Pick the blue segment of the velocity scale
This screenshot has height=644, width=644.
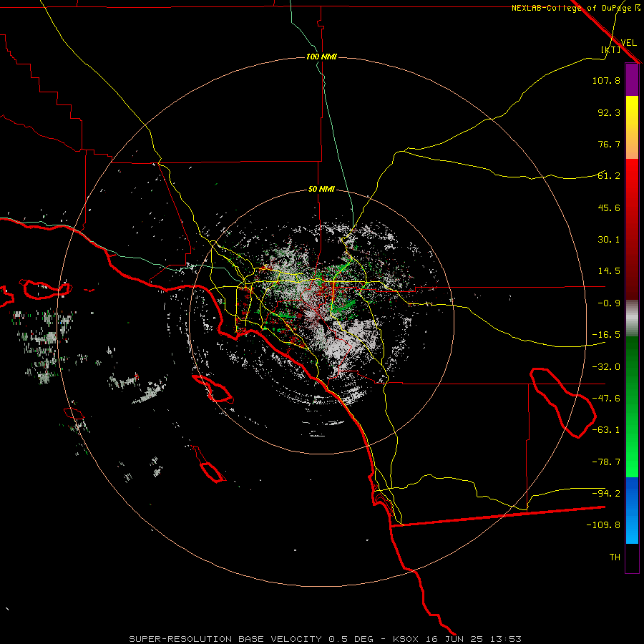[632, 510]
